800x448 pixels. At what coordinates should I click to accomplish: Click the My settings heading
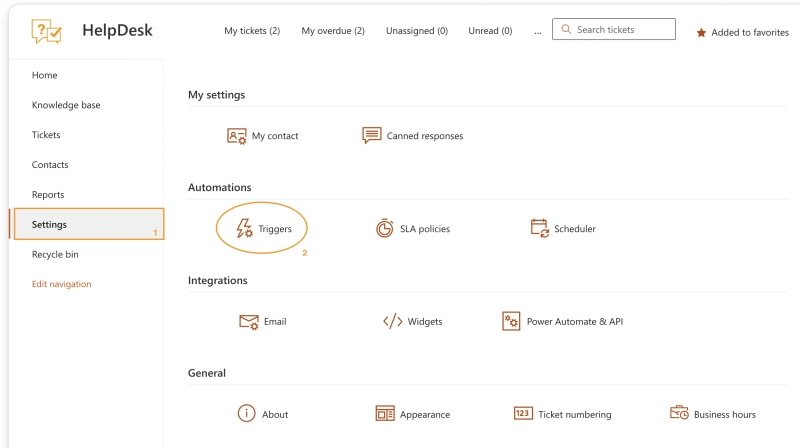coord(216,95)
